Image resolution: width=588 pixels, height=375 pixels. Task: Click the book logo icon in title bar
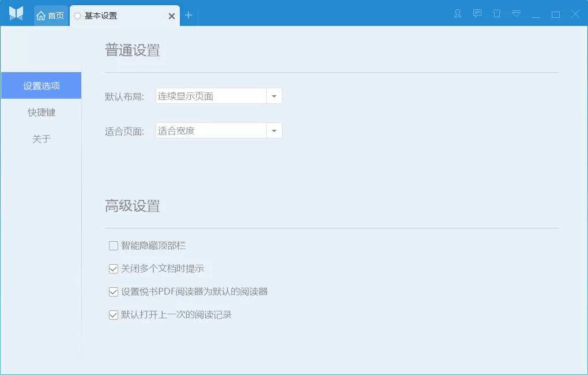click(16, 13)
